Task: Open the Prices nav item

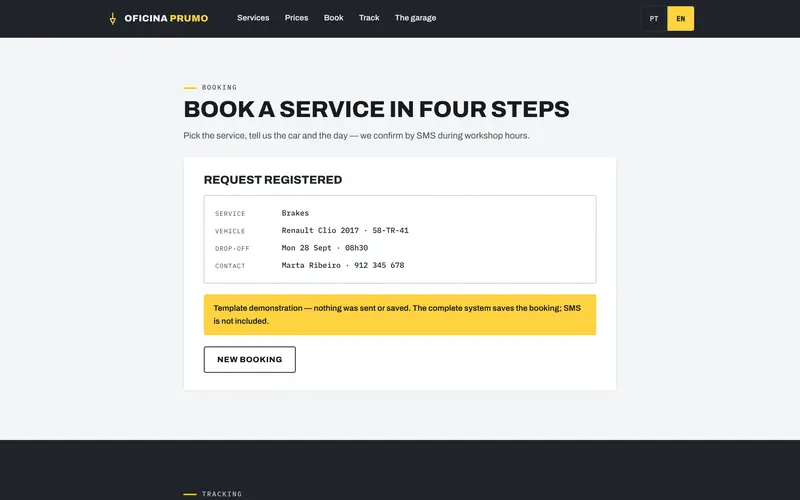Action: pyautogui.click(x=296, y=18)
